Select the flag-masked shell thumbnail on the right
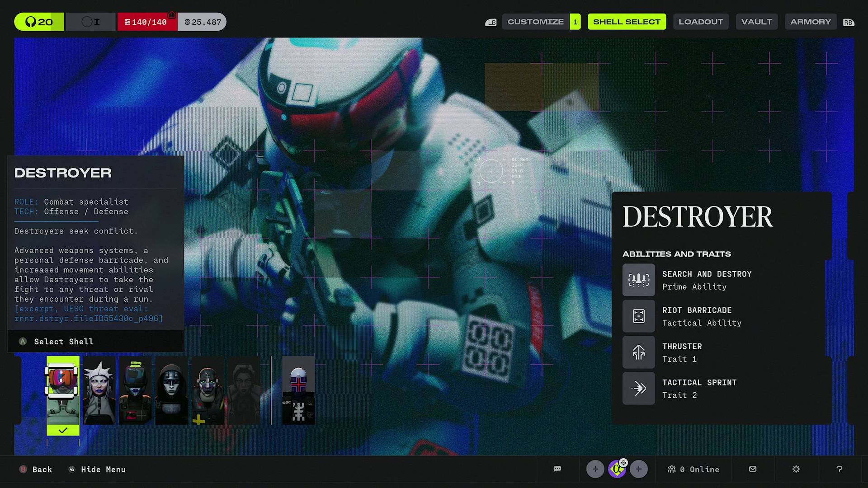This screenshot has width=868, height=488. pos(298,389)
